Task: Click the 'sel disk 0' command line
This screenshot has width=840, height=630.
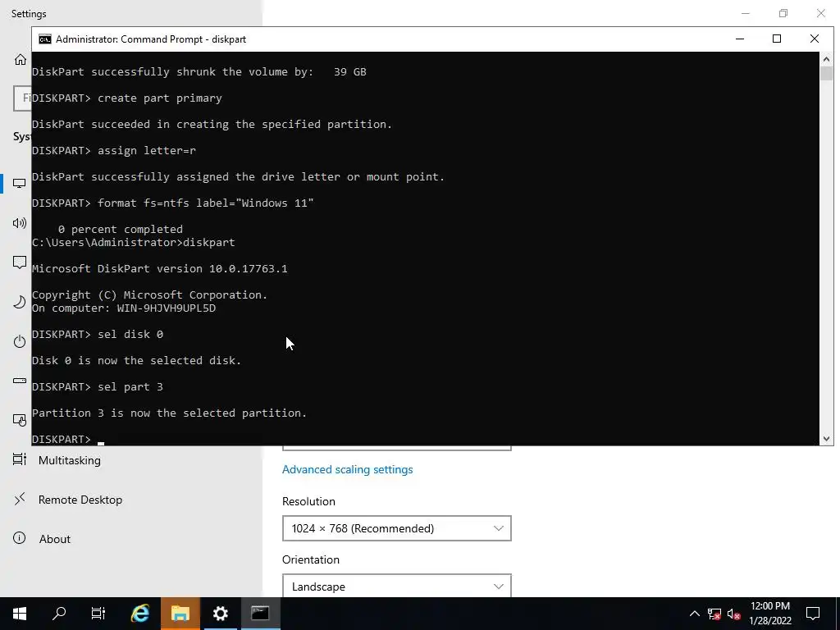Action: [98, 335]
